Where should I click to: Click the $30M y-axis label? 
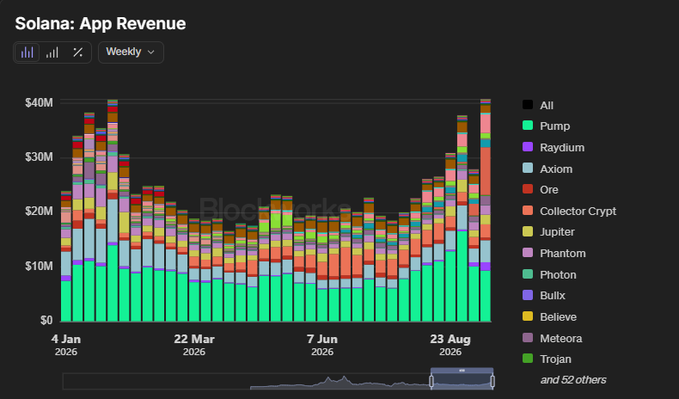point(39,157)
